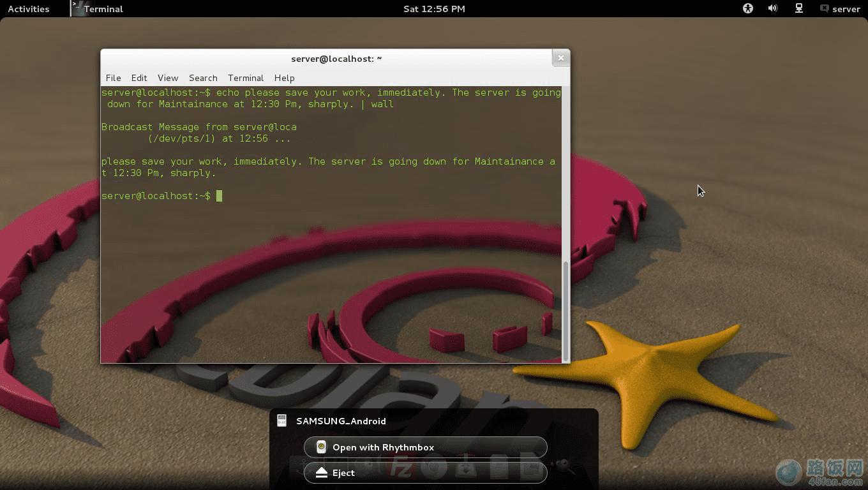This screenshot has width=868, height=490.
Task: Click the '(/dev/pts/1) at 12:56 ...' line
Action: pos(219,138)
